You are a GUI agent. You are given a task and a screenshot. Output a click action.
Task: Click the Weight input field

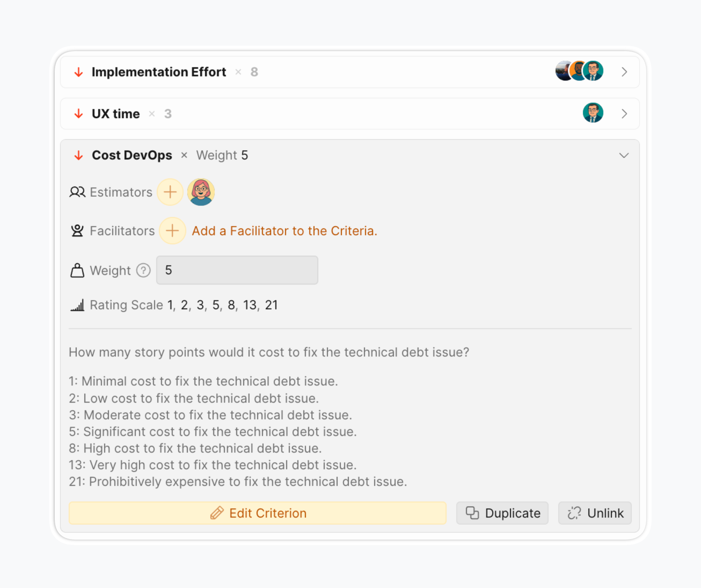pos(237,270)
